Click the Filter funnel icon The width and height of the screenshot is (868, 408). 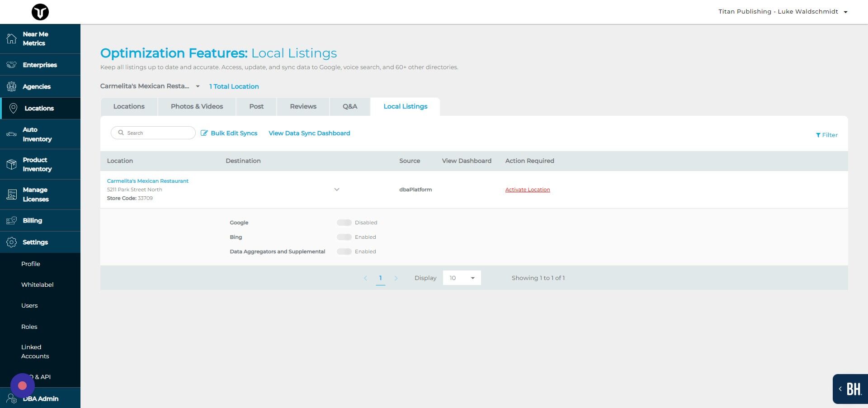818,135
